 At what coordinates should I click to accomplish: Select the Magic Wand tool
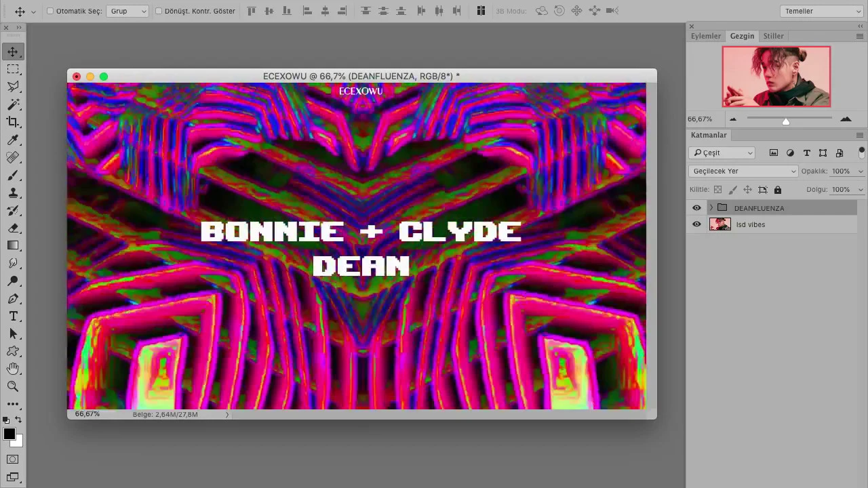pyautogui.click(x=13, y=104)
